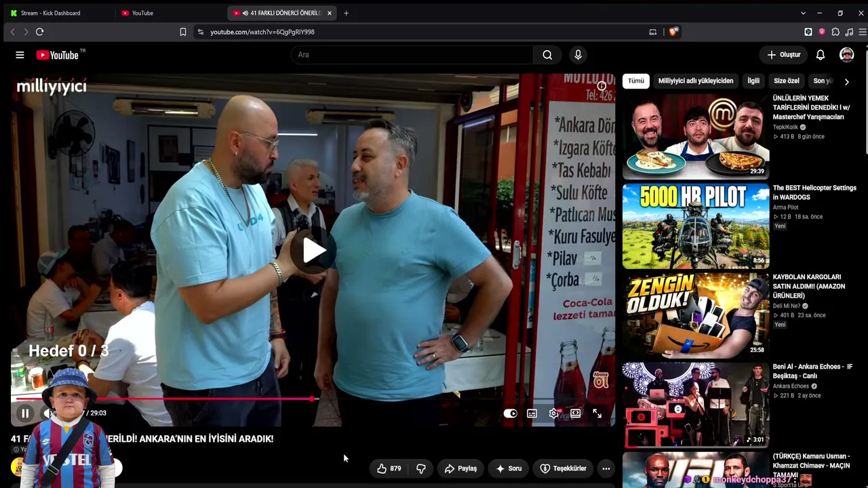Viewport: 868px width, 488px height.
Task: Toggle the autoplay switch in the player
Action: pos(511,413)
